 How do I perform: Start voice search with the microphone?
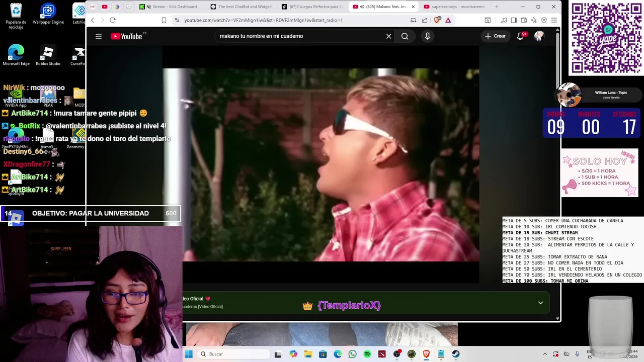pos(428,36)
